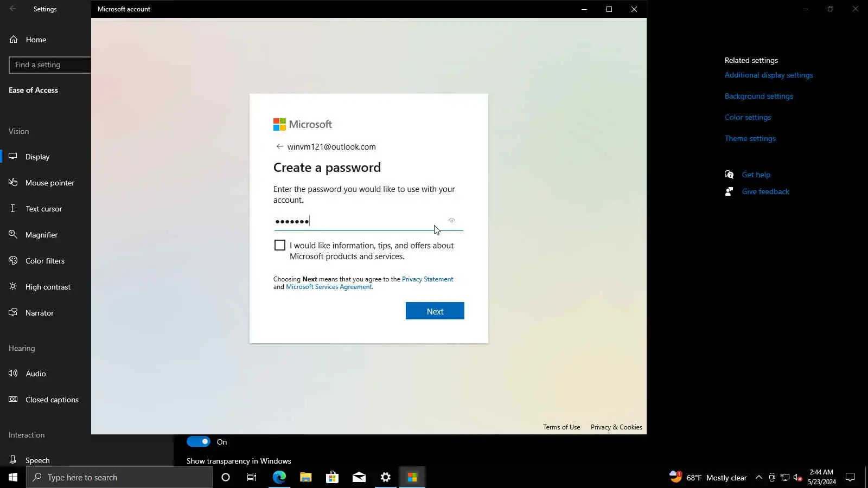The width and height of the screenshot is (868, 488).
Task: Open Mouse pointer settings
Action: pyautogui.click(x=50, y=183)
